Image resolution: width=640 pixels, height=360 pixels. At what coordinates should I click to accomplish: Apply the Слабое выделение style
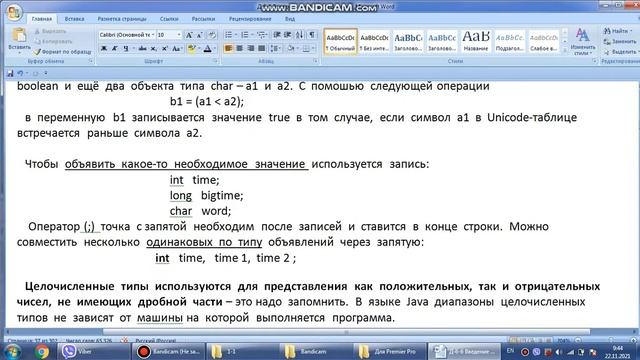point(544,41)
